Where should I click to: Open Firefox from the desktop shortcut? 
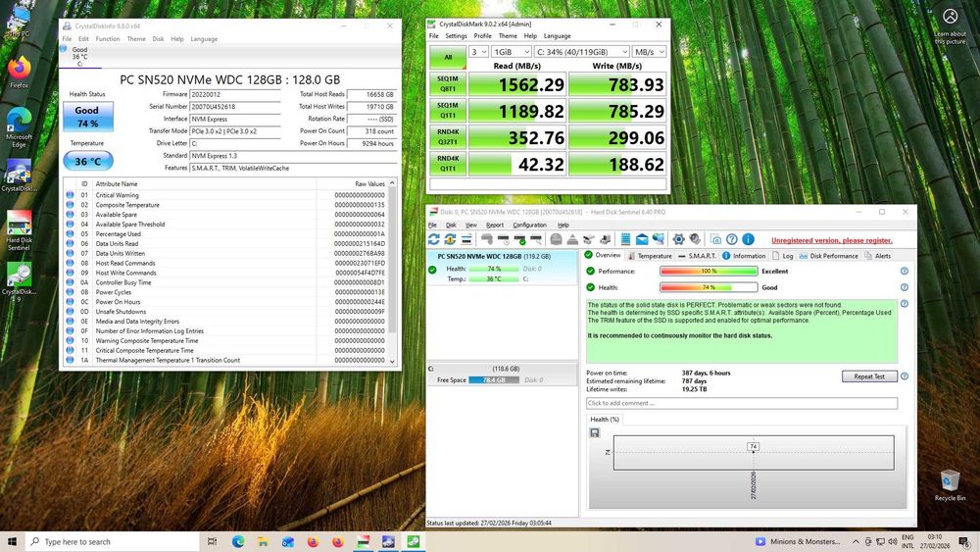(20, 72)
